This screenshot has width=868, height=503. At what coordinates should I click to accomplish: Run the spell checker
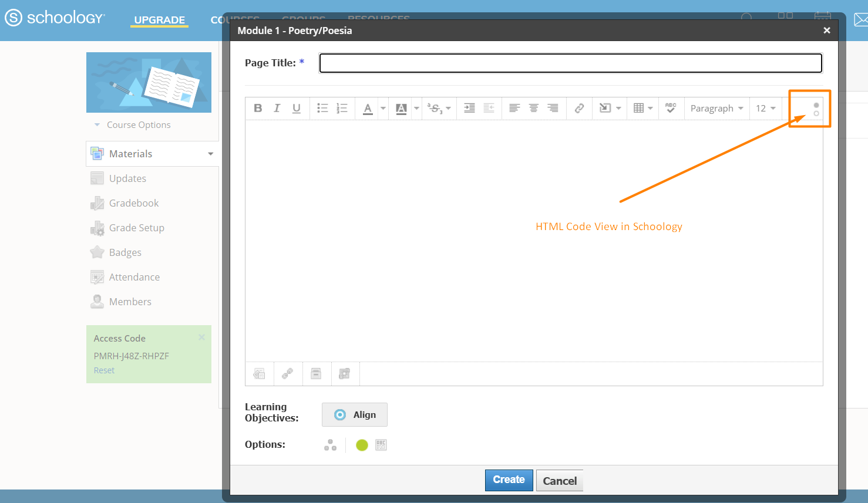tap(671, 108)
